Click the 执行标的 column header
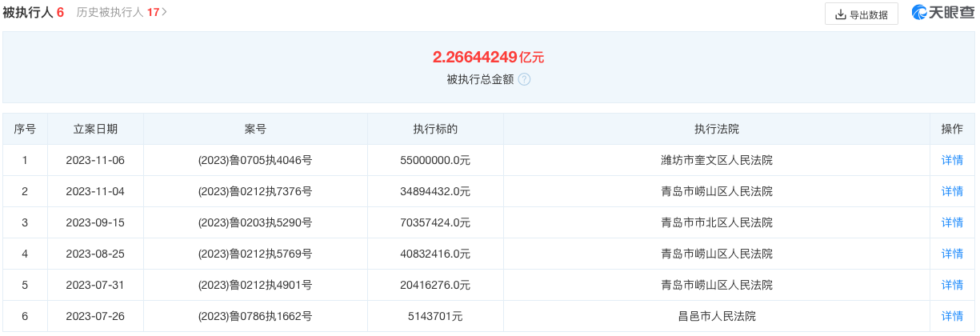 [435, 129]
